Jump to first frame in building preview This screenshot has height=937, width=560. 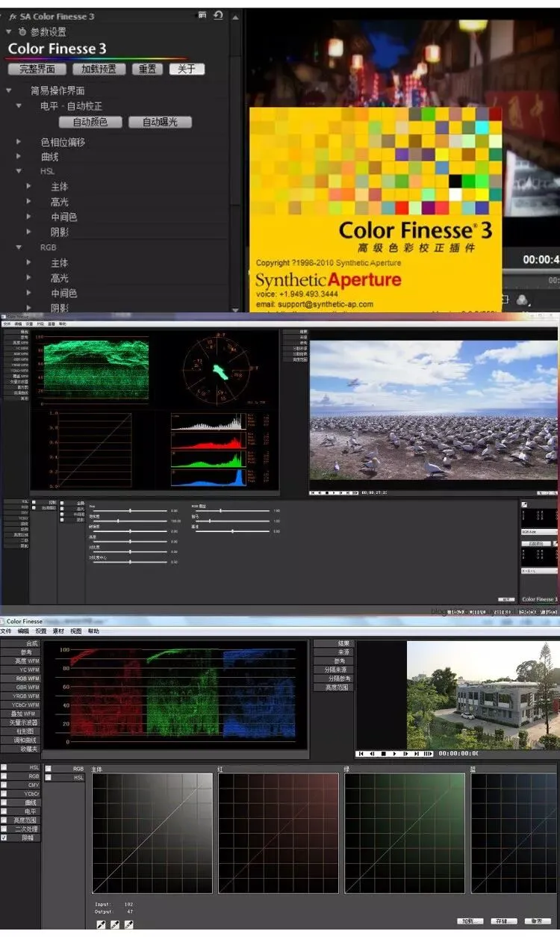[x=362, y=754]
